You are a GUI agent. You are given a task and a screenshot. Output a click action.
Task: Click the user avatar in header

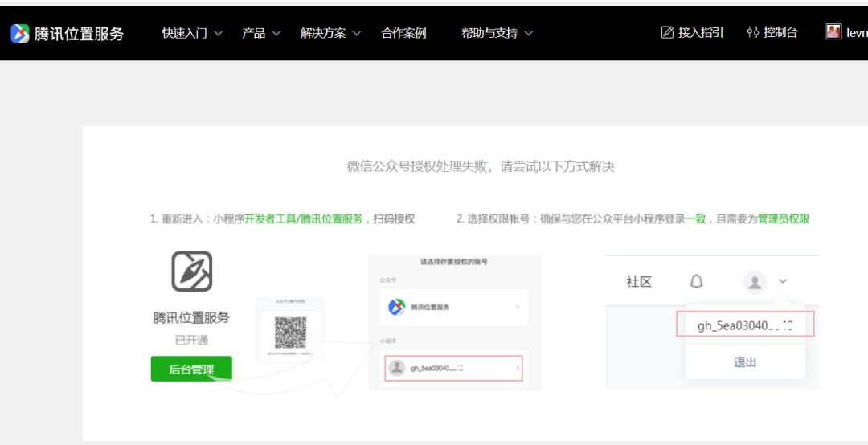click(833, 31)
